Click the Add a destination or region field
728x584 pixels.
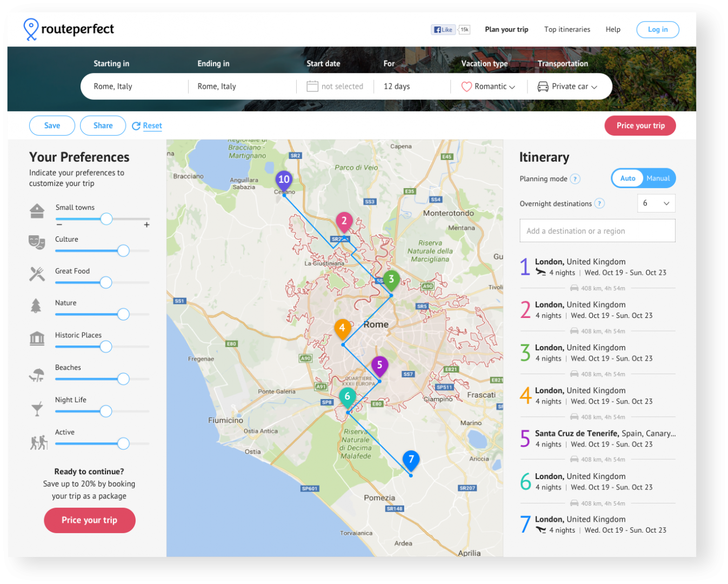click(597, 231)
